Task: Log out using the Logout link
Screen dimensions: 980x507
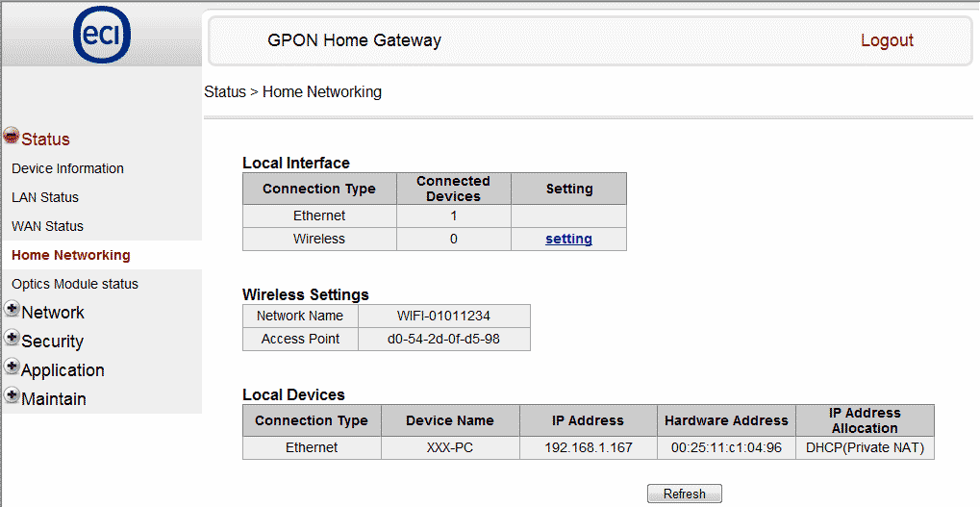Action: click(x=887, y=40)
